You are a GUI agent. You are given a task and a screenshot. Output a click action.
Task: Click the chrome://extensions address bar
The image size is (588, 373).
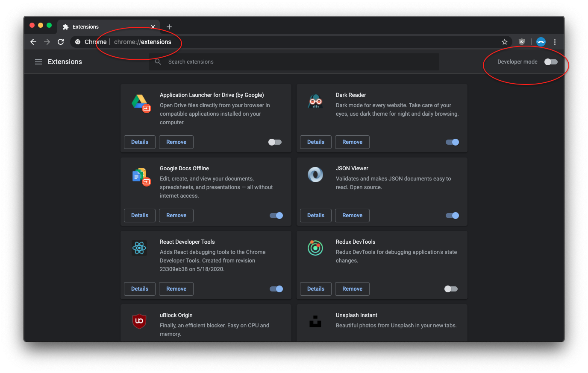291,42
